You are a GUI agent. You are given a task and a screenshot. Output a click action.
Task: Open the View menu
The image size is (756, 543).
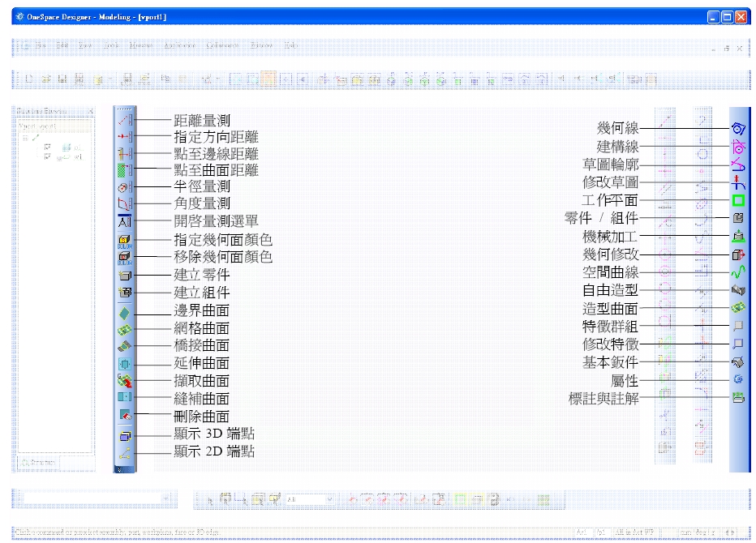point(85,45)
